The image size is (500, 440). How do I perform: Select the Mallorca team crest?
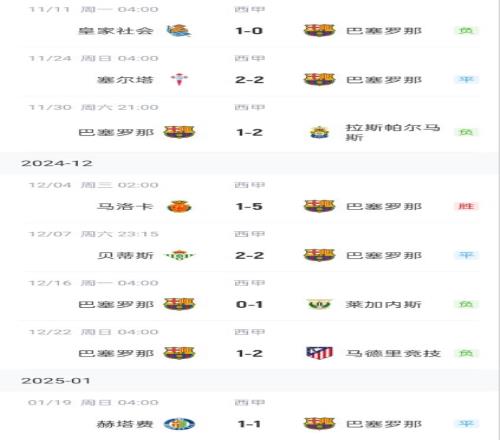179,206
